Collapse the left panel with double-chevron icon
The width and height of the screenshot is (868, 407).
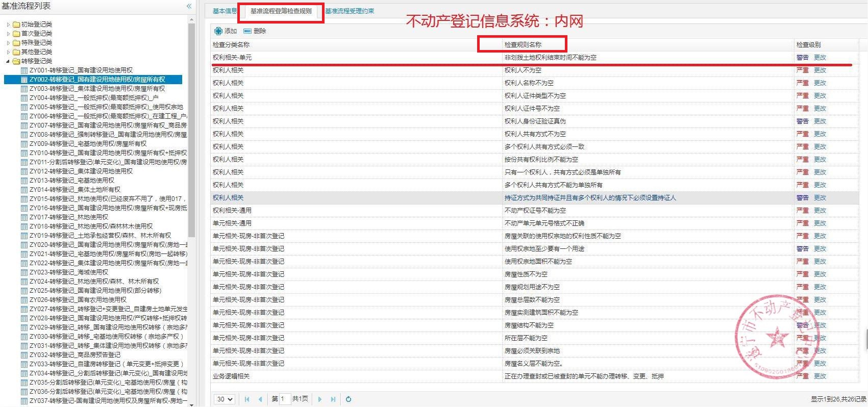coord(189,6)
